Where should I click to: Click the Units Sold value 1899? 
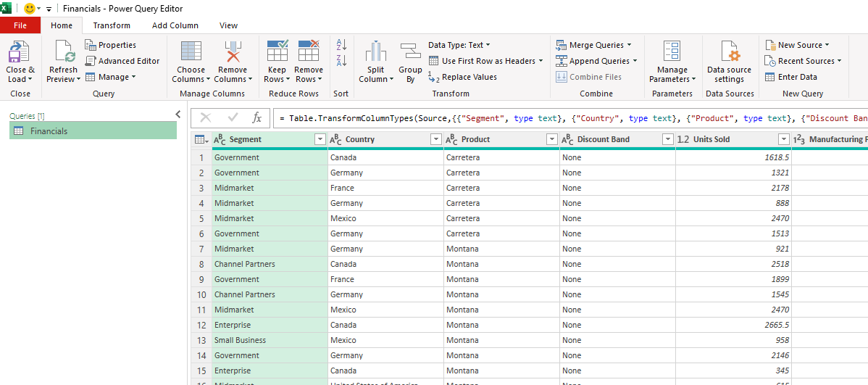tap(733, 279)
